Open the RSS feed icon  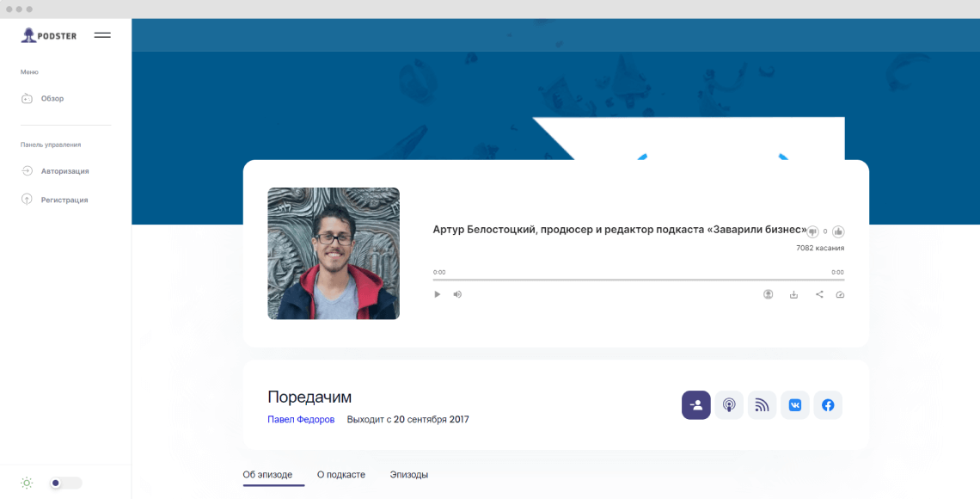[761, 404]
